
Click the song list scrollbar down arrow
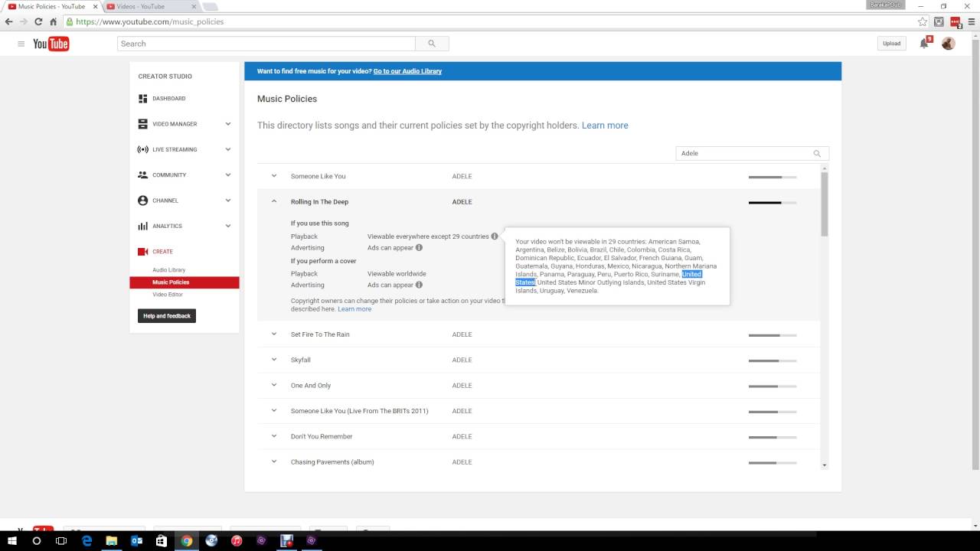(x=825, y=465)
